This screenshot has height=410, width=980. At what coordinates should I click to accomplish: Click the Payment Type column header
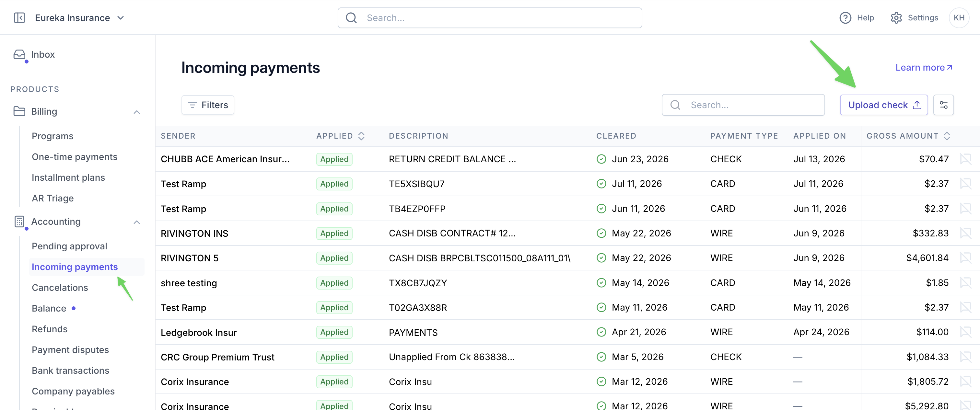point(744,136)
